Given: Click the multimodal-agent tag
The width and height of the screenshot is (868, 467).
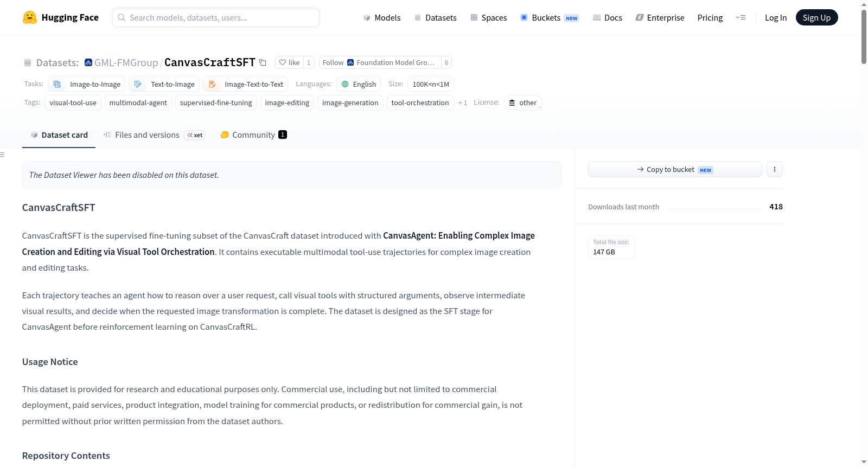Looking at the screenshot, I should pos(138,103).
